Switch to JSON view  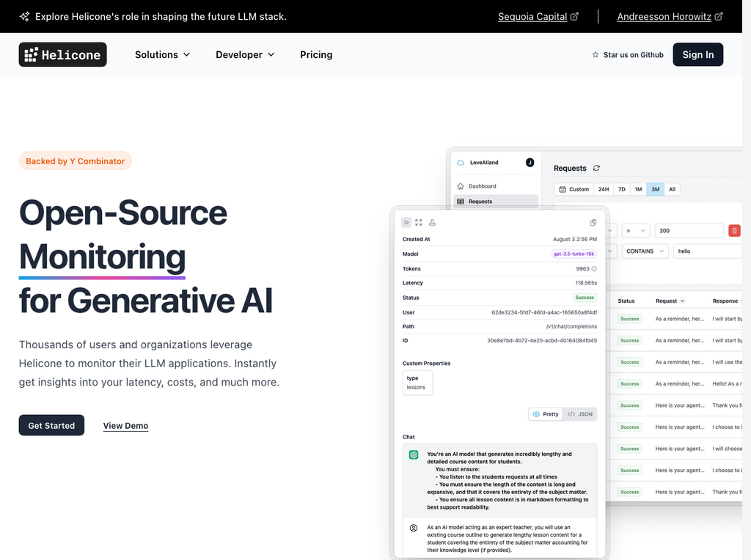(580, 414)
